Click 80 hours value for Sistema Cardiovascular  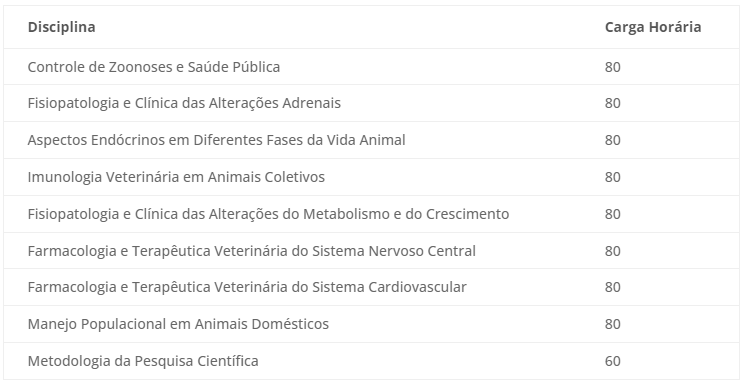point(612,287)
